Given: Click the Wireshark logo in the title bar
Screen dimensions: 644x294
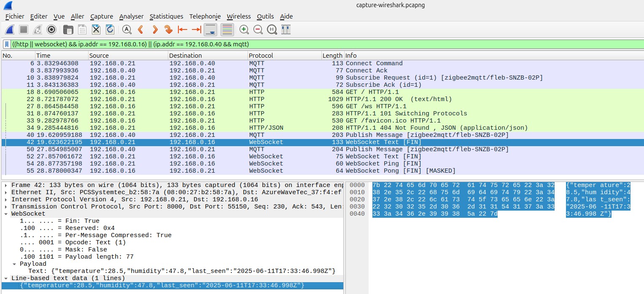Looking at the screenshot, I should point(8,5).
